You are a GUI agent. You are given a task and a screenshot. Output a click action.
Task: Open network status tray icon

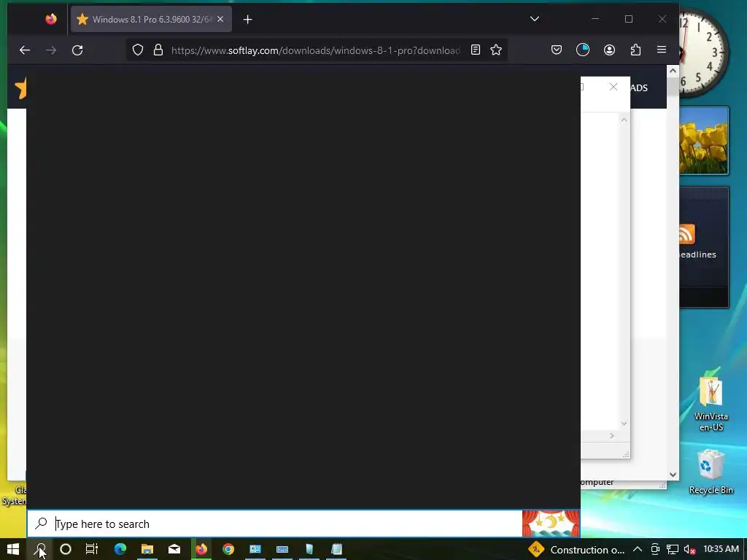point(672,550)
